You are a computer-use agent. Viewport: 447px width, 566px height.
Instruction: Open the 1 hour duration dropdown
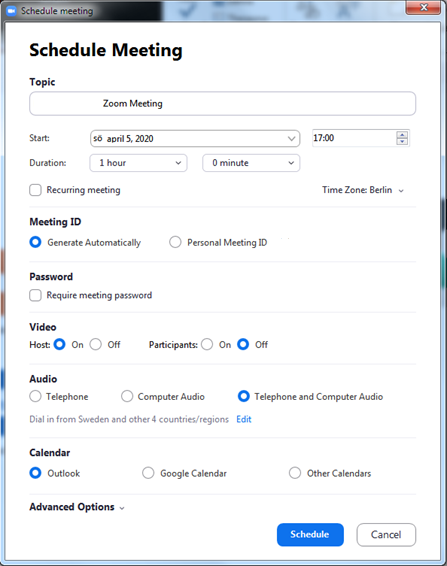[x=138, y=163]
